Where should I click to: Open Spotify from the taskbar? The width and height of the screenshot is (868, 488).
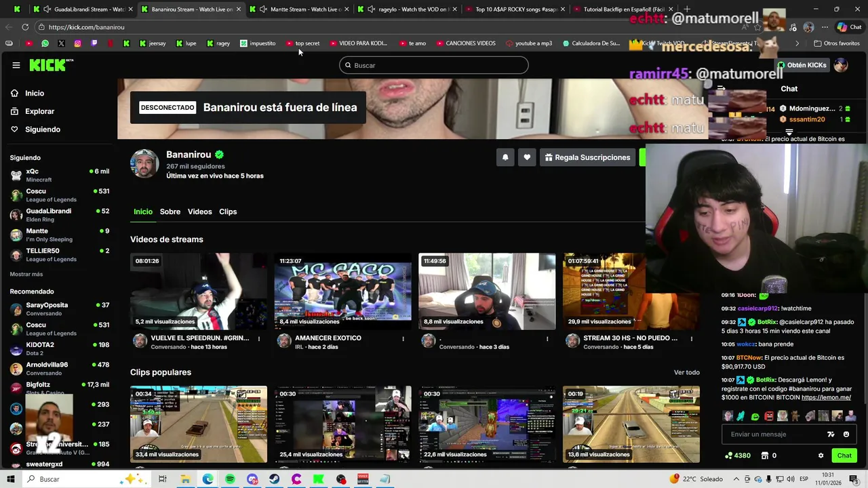coord(230,479)
